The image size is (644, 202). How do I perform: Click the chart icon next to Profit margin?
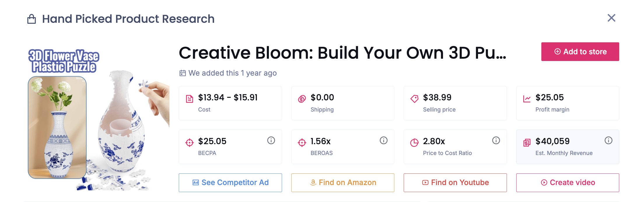tap(527, 98)
